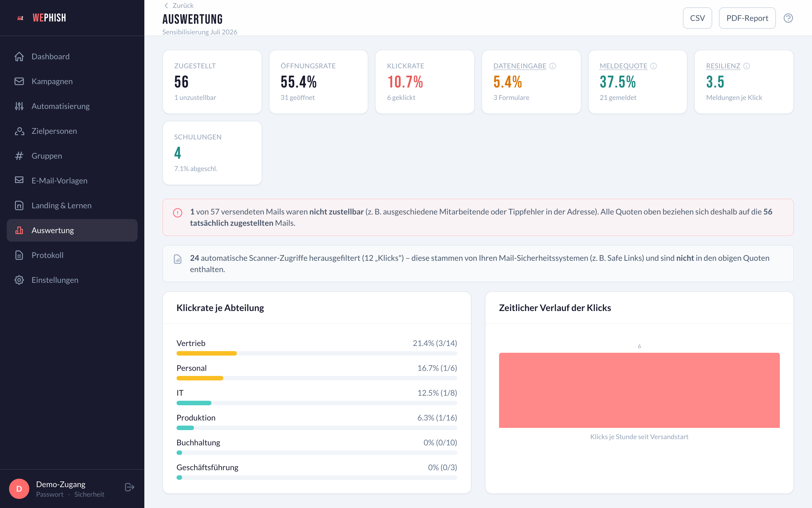Click the Schulungen 4 stat card
This screenshot has width=812, height=508.
point(212,153)
